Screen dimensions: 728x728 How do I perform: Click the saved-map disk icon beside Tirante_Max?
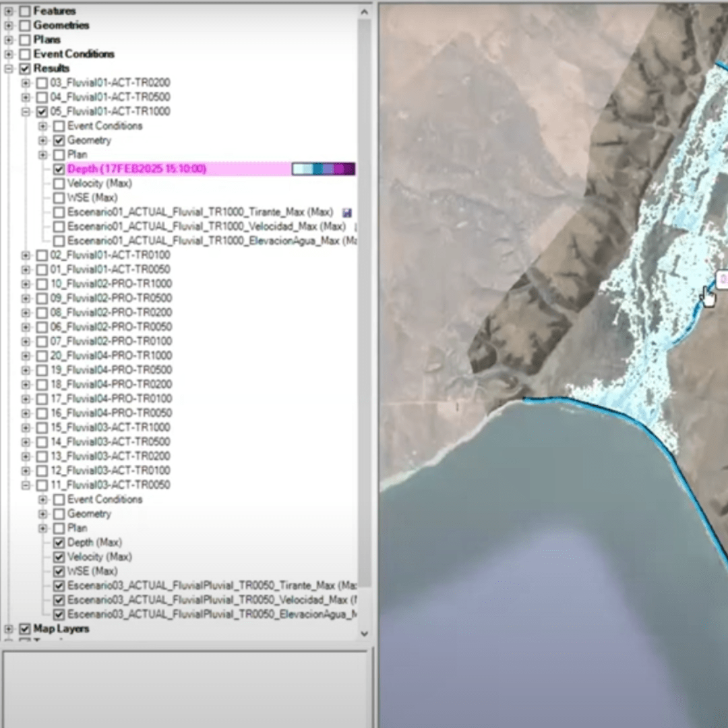347,212
